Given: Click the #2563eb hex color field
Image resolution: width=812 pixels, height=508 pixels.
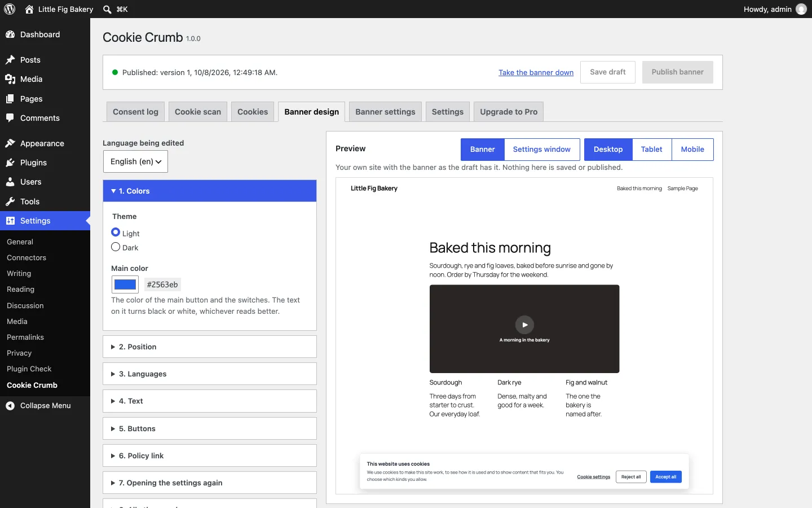Looking at the screenshot, I should tap(162, 284).
